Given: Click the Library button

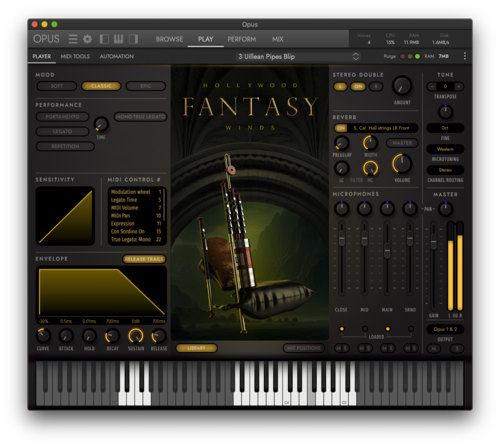Looking at the screenshot, I should (x=196, y=348).
